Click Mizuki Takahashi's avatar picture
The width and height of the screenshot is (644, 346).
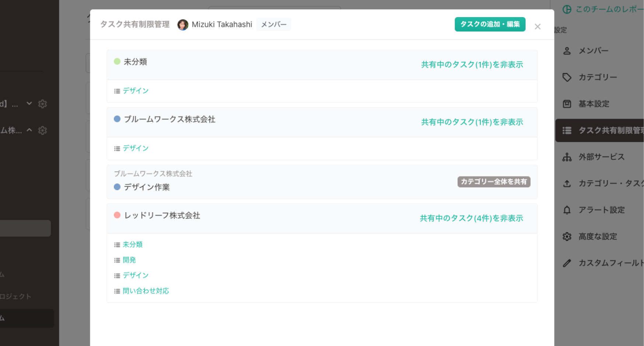pos(183,25)
